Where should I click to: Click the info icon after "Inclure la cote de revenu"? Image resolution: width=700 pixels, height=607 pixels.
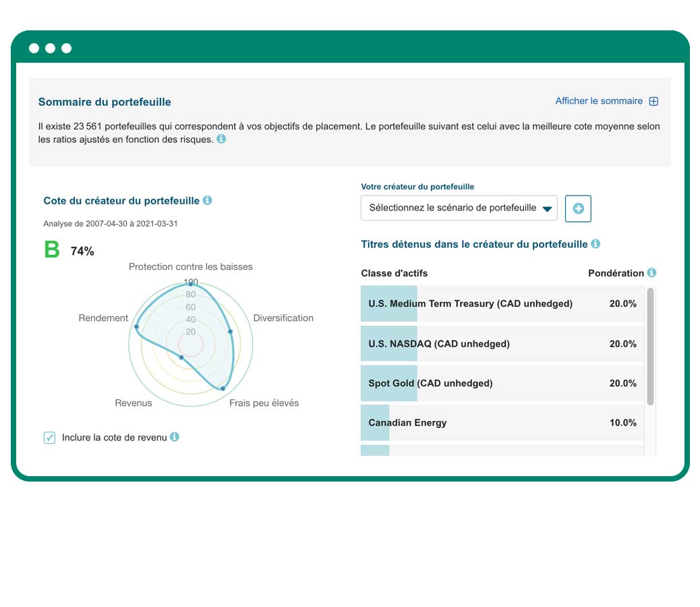point(176,437)
